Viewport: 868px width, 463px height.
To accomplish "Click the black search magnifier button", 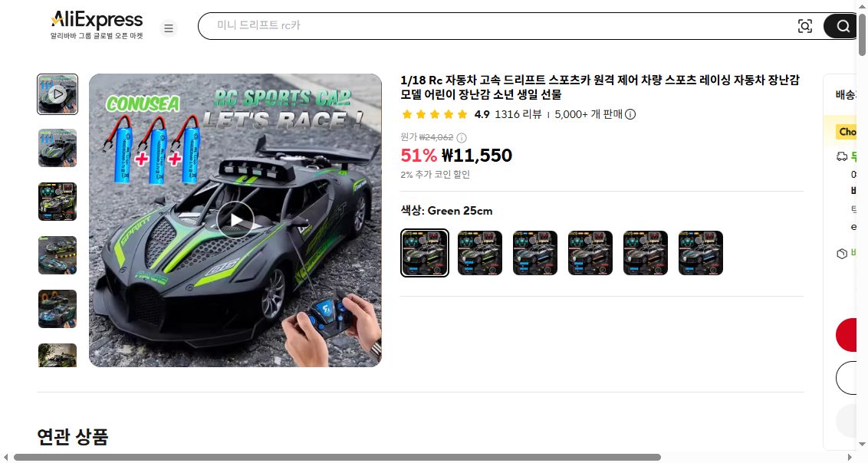I will click(x=842, y=26).
